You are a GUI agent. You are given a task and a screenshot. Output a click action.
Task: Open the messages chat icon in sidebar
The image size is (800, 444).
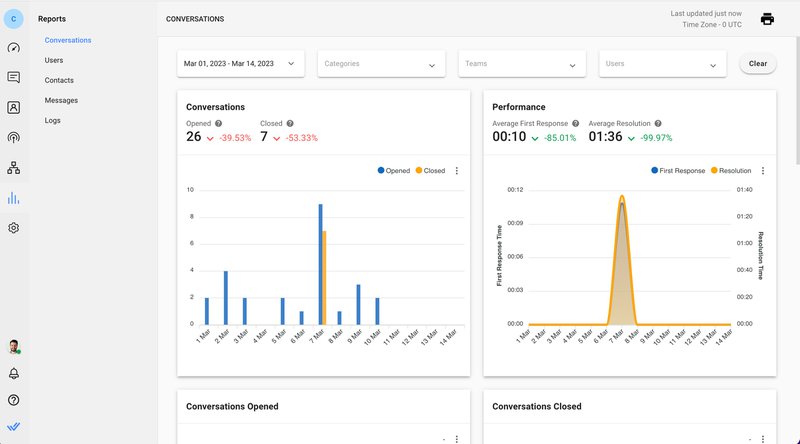click(14, 77)
